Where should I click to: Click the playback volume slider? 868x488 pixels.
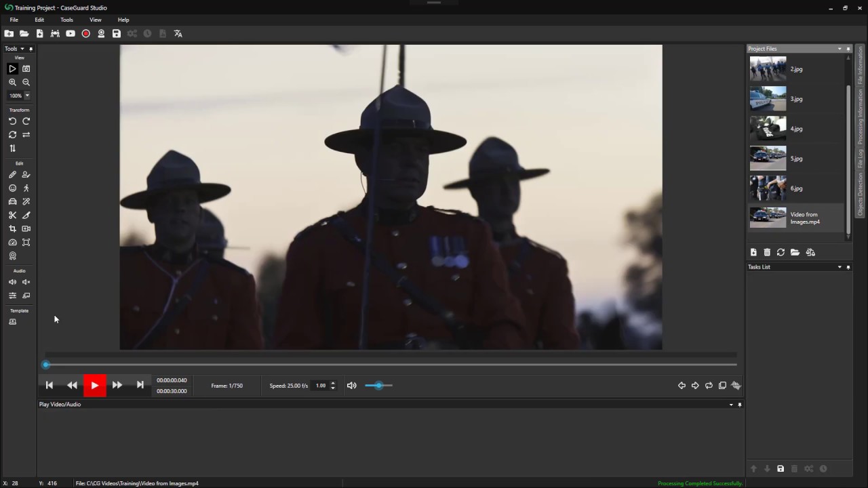pyautogui.click(x=378, y=386)
